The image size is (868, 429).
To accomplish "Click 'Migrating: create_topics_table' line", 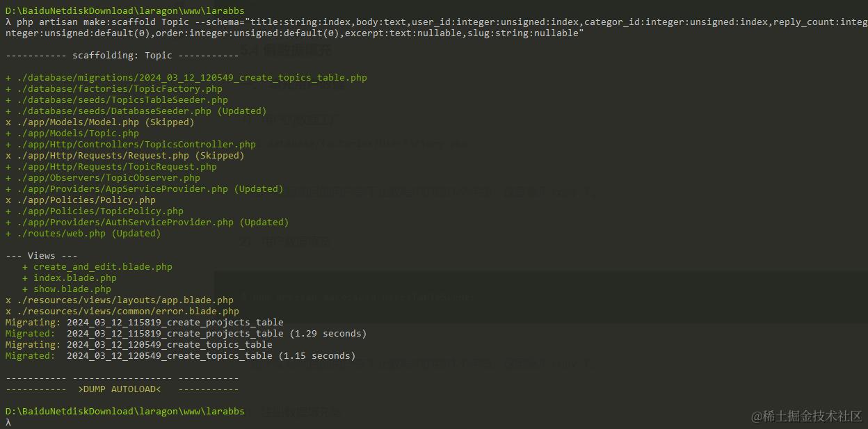I will [x=139, y=345].
